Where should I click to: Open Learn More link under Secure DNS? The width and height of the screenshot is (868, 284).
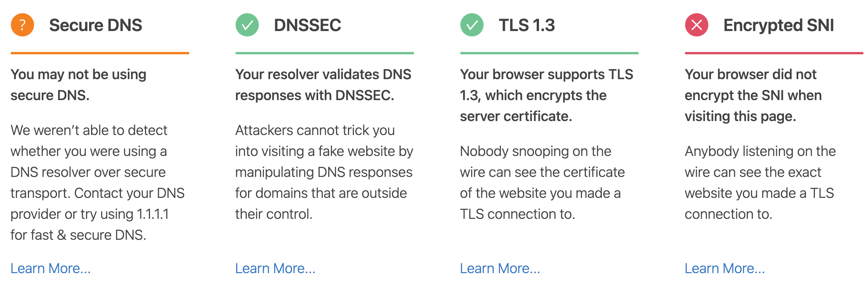pyautogui.click(x=51, y=268)
